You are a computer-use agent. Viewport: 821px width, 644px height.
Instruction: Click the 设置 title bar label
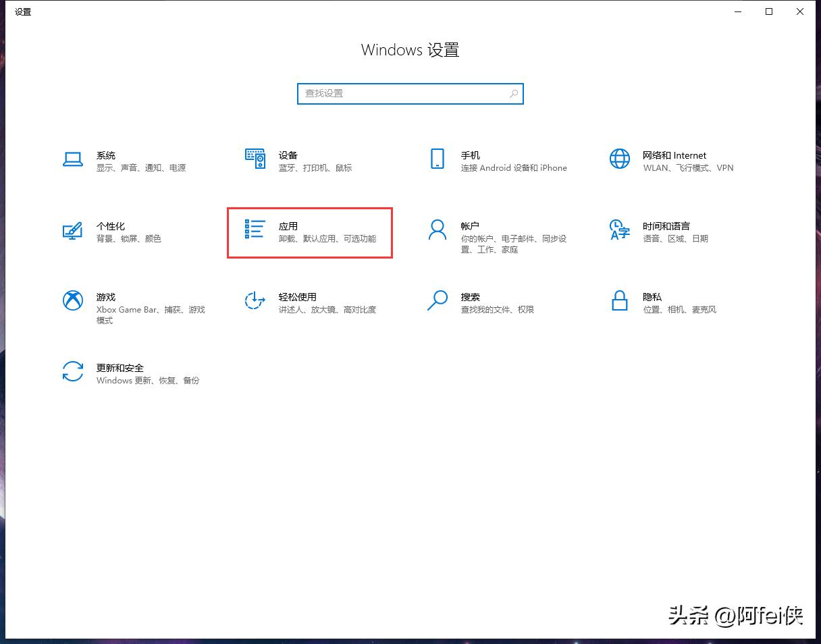click(24, 11)
